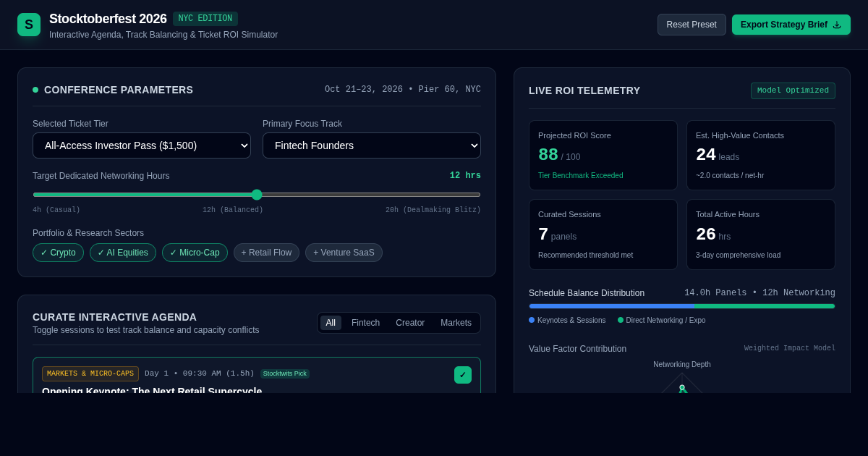Screen dimensions: 868x456
Task: Click the 4h (Casual) slider label
Action: coord(56,210)
